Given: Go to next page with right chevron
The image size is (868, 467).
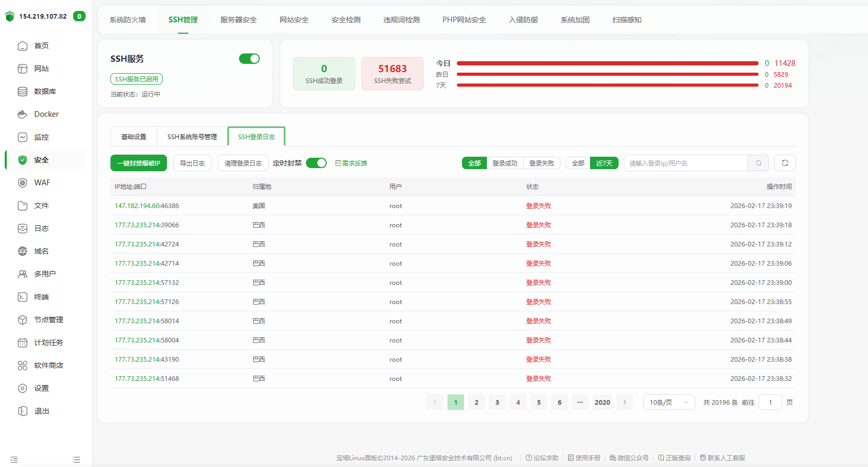Looking at the screenshot, I should (x=625, y=402).
